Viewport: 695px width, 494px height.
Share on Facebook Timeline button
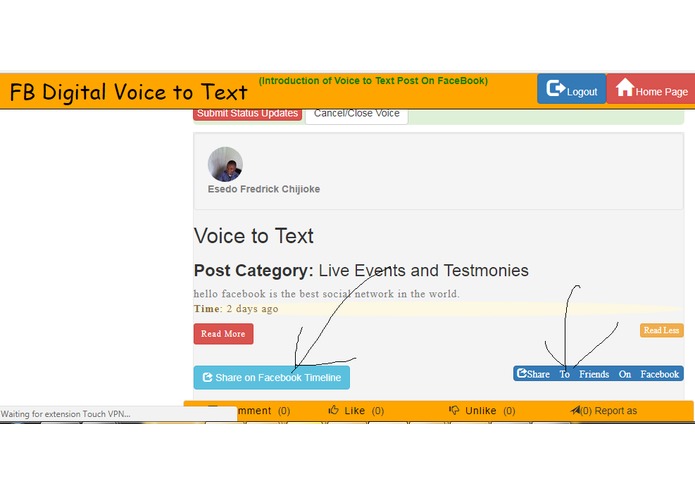[272, 377]
